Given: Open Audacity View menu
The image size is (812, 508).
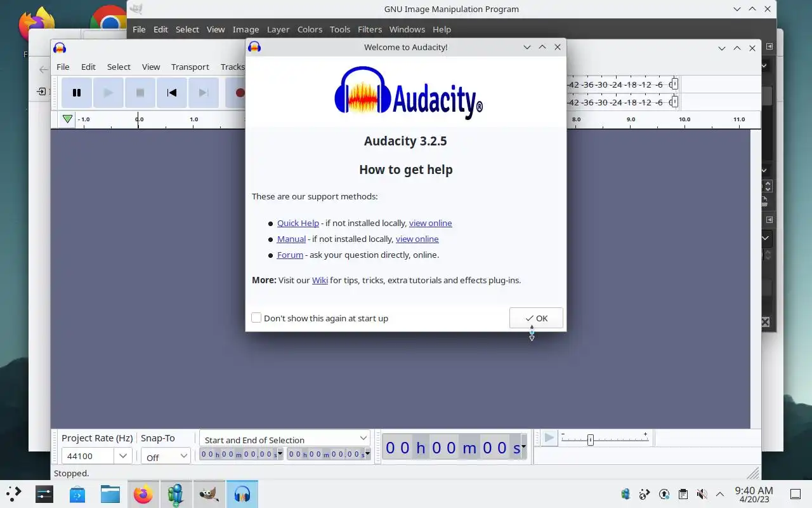Looking at the screenshot, I should point(151,67).
